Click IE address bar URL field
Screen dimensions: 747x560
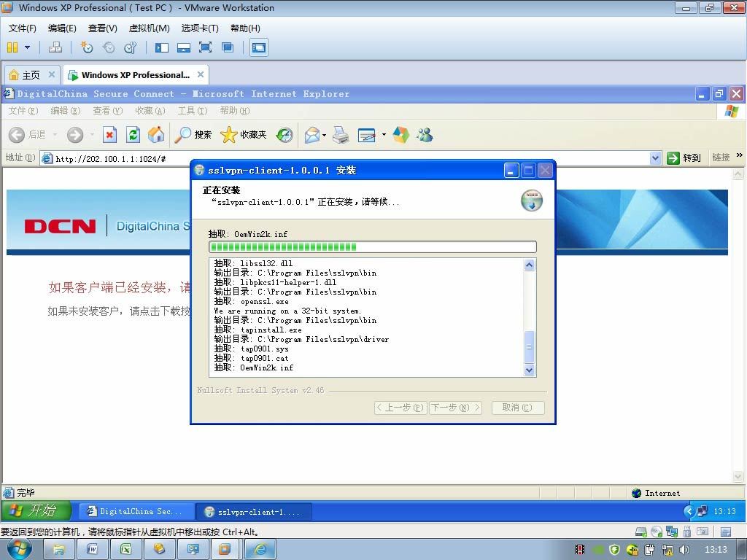(x=350, y=158)
